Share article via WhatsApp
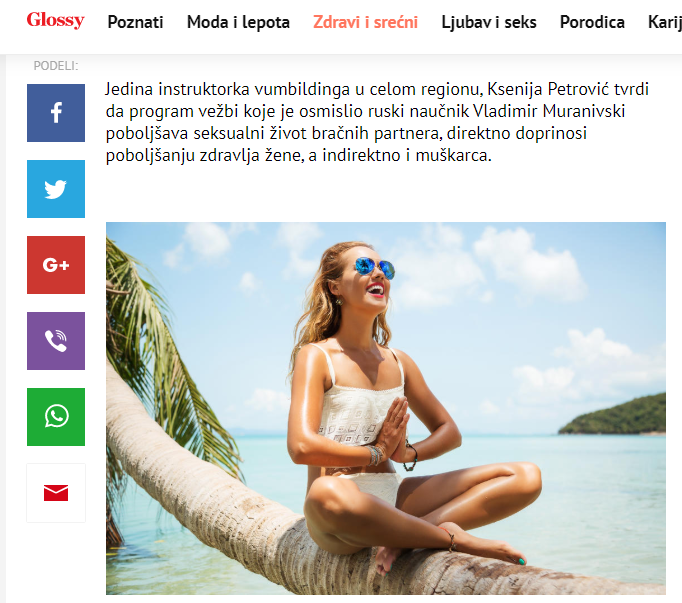 point(56,417)
